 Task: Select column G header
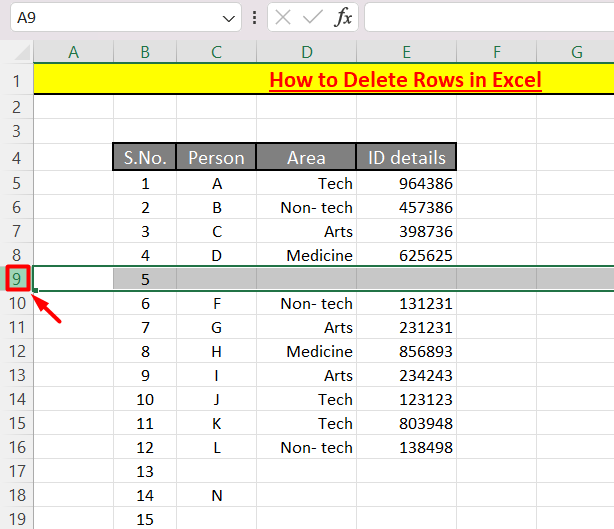(x=576, y=52)
